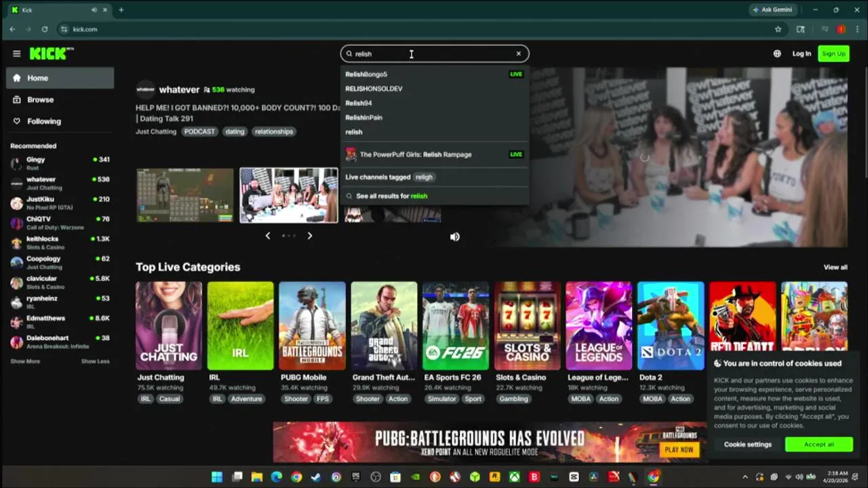Open Browse in the sidebar

click(x=60, y=100)
